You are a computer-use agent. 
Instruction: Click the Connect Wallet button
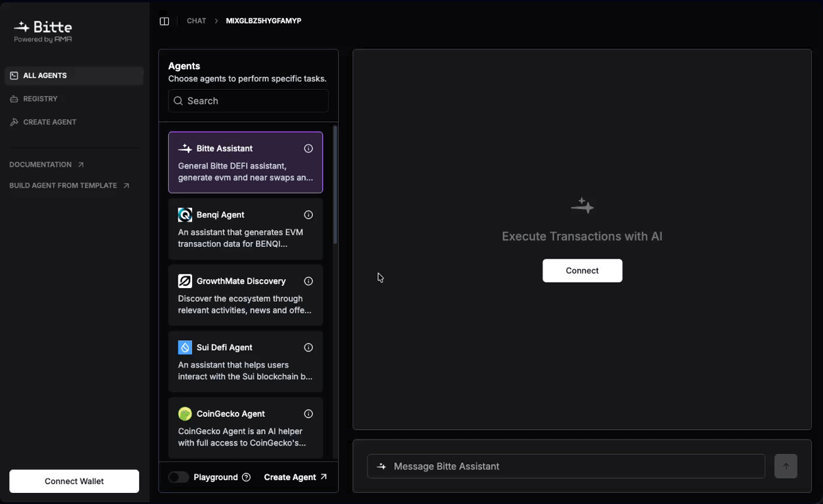tap(73, 481)
